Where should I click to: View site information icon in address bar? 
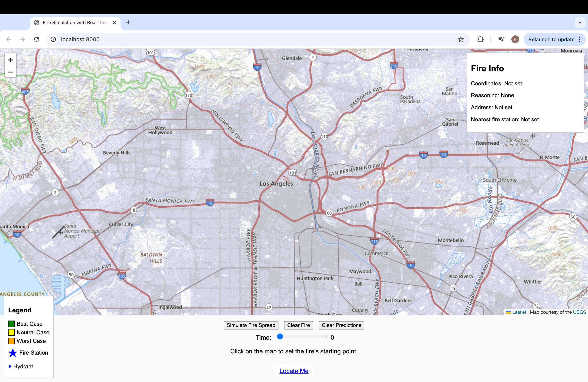pyautogui.click(x=53, y=39)
